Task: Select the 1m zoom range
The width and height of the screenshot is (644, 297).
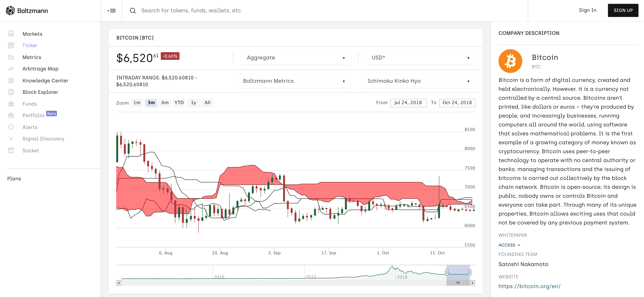Action: click(x=137, y=103)
